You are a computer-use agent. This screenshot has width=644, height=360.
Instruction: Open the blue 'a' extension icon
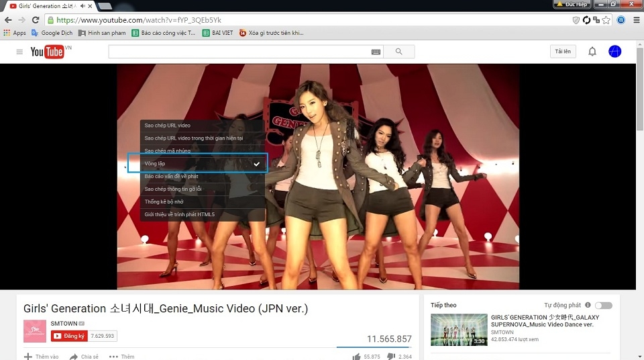click(x=621, y=19)
